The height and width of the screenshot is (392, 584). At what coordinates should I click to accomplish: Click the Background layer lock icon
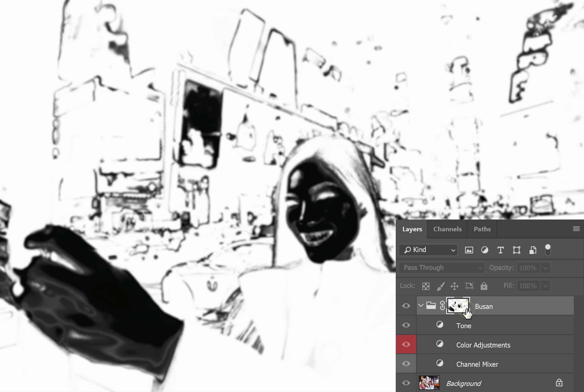point(559,383)
